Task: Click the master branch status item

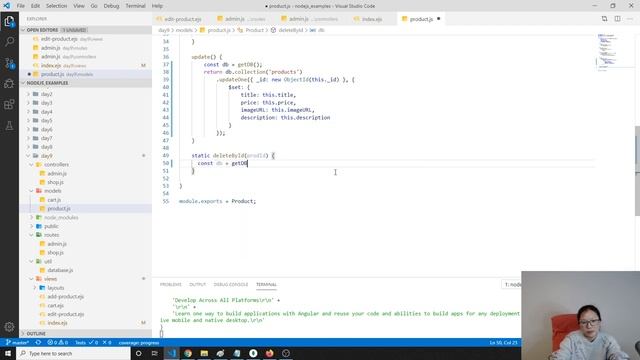Action: click(17, 342)
